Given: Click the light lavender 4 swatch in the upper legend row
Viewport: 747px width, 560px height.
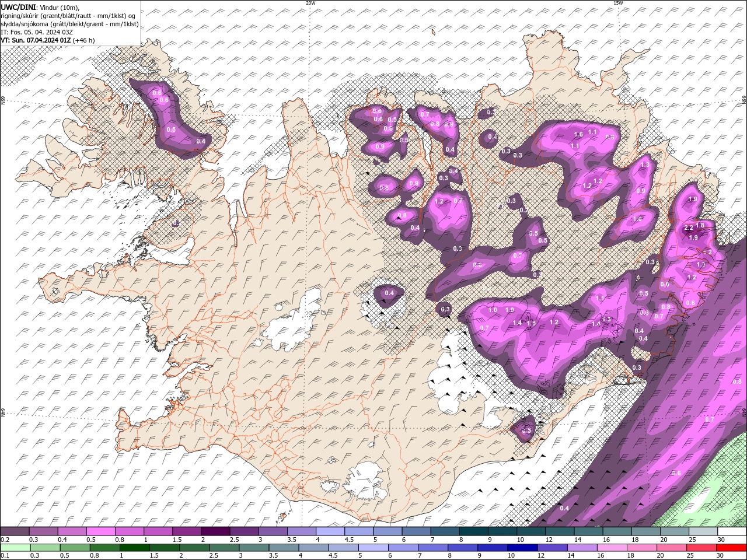Looking at the screenshot, I should 330,531.
